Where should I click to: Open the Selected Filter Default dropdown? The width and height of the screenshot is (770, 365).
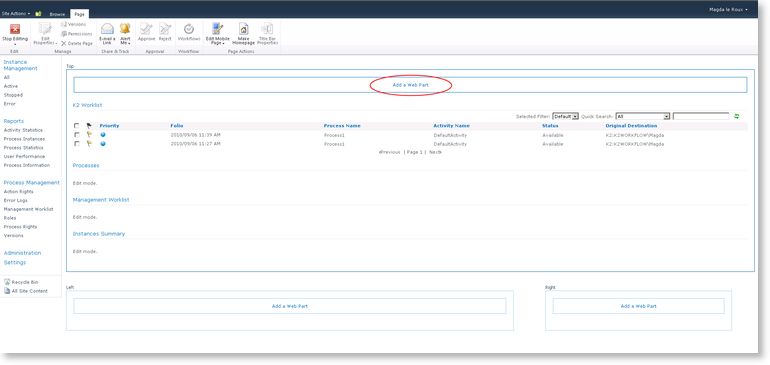[566, 116]
